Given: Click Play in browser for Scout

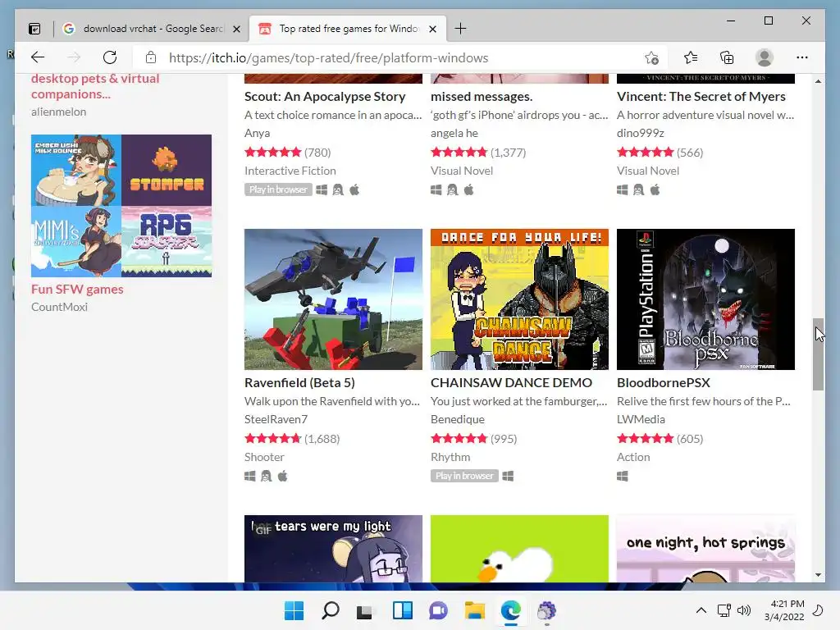Looking at the screenshot, I should 278,189.
